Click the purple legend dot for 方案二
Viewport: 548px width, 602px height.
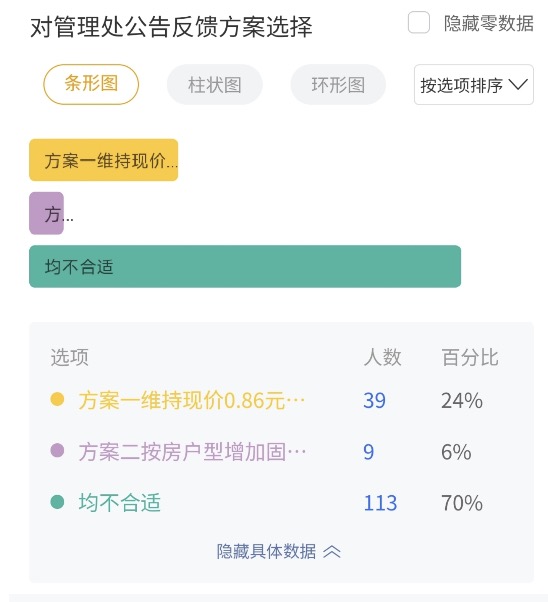click(57, 450)
